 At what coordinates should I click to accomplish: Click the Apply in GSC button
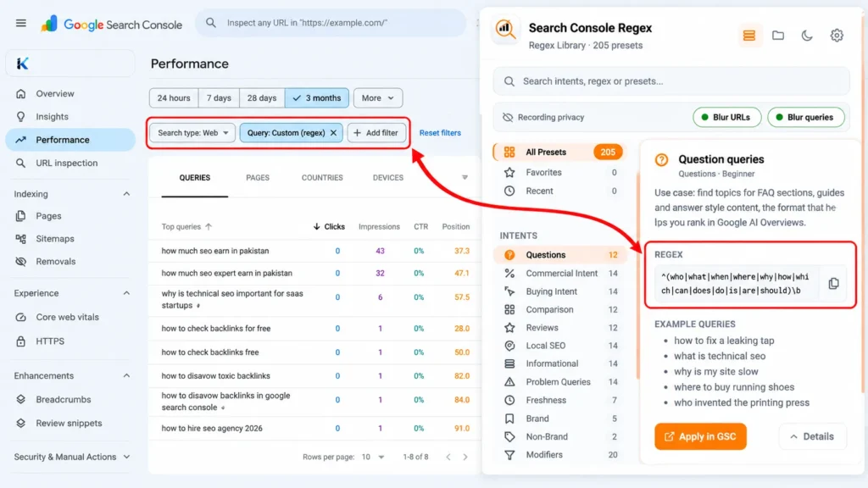pyautogui.click(x=700, y=436)
